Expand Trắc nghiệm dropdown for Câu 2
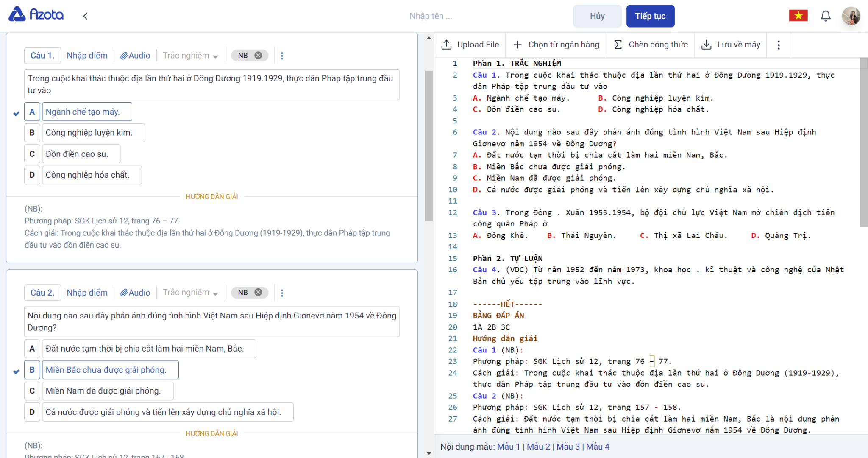The width and height of the screenshot is (868, 458). (x=190, y=293)
